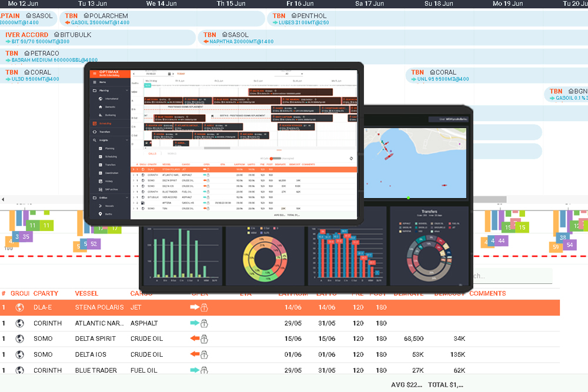The image size is (588, 392).
Task: Click the TODAY button in the toolbar
Action: point(180,74)
